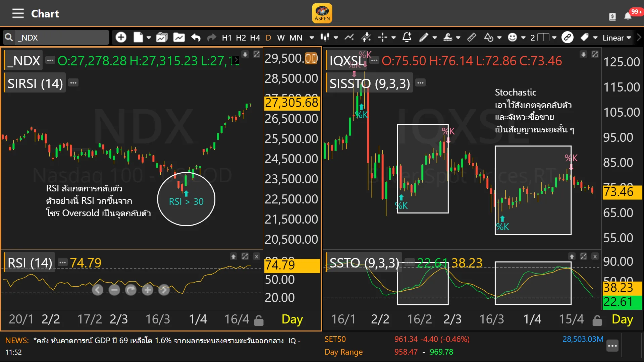The width and height of the screenshot is (644, 362).
Task: Click the zoom-out minus chart control
Action: pos(114,290)
